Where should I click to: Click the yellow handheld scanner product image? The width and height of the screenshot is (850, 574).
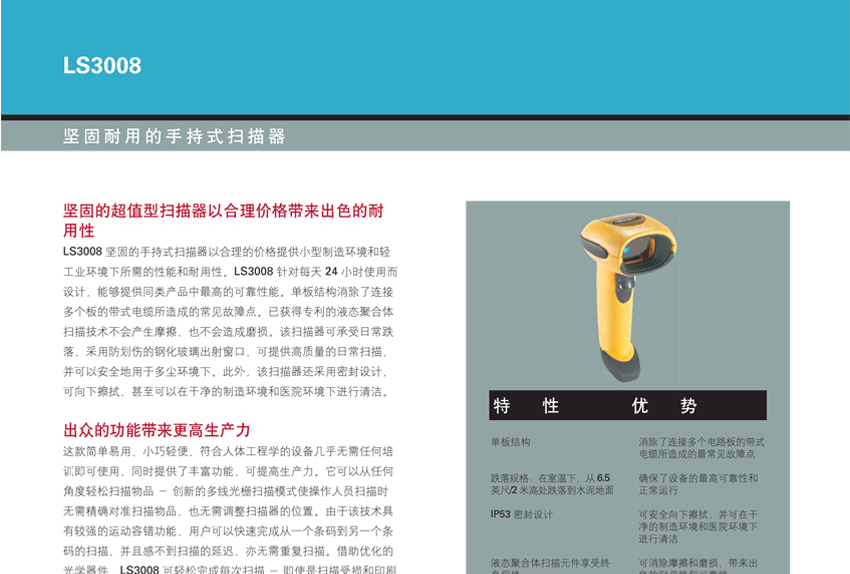[627, 296]
